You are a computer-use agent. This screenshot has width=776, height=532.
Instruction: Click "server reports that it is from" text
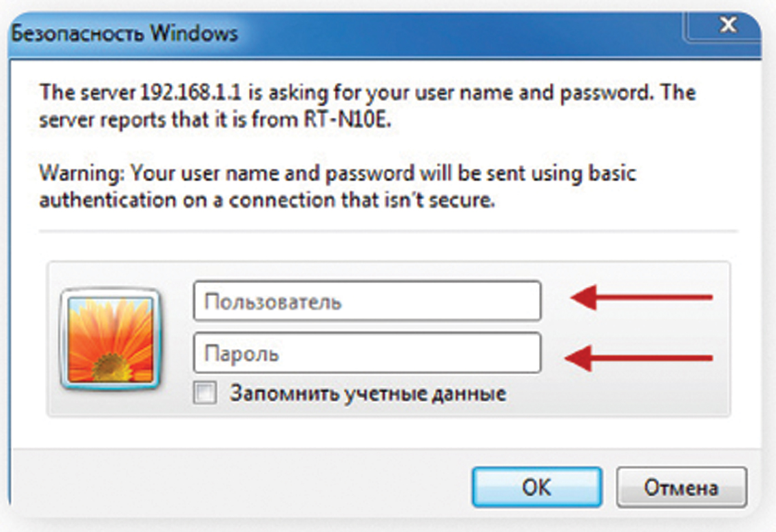pos(169,120)
